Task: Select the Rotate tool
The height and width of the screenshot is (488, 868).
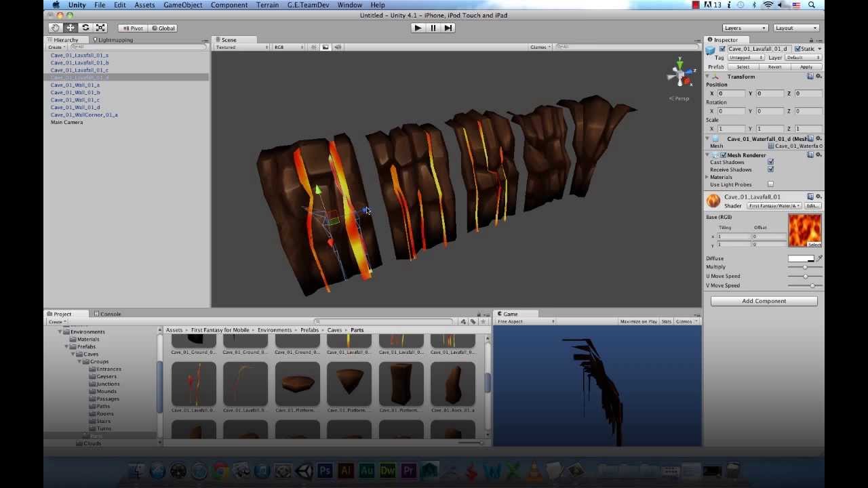Action: [85, 28]
